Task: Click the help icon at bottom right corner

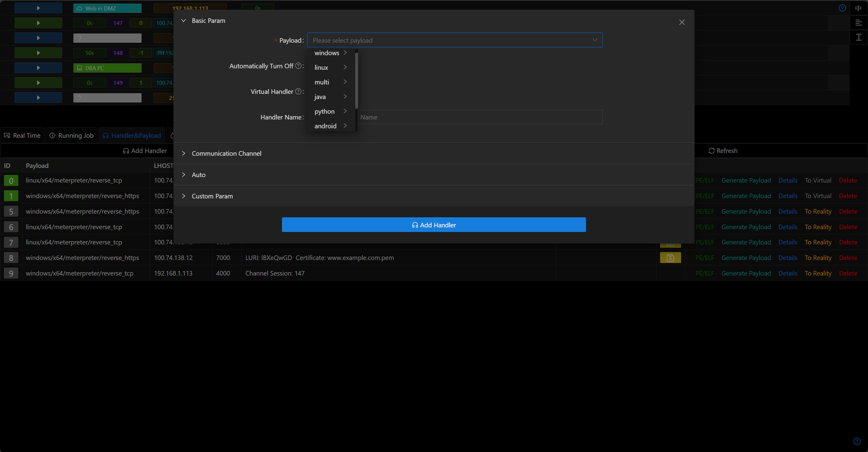Action: [857, 441]
